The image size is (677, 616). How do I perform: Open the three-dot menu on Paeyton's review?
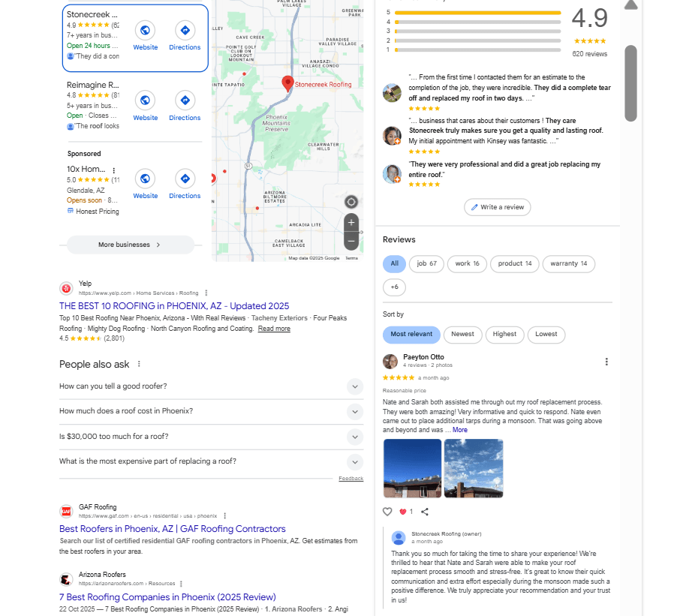pos(606,361)
